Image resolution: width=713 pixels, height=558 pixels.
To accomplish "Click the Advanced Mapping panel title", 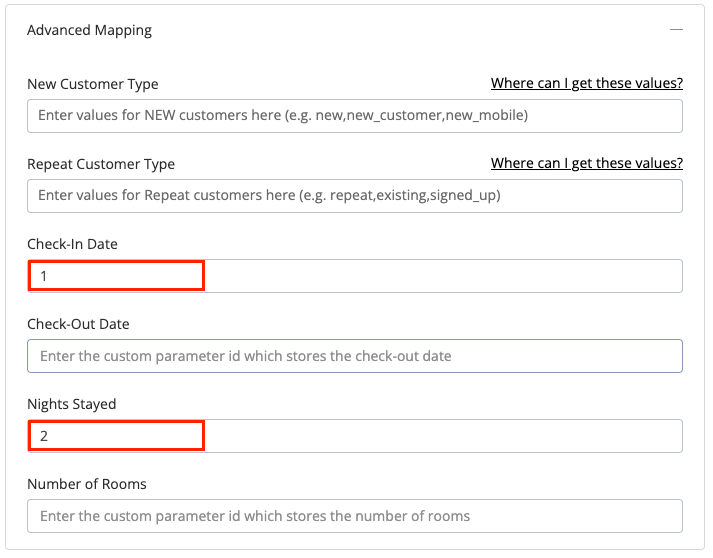I will pos(90,30).
